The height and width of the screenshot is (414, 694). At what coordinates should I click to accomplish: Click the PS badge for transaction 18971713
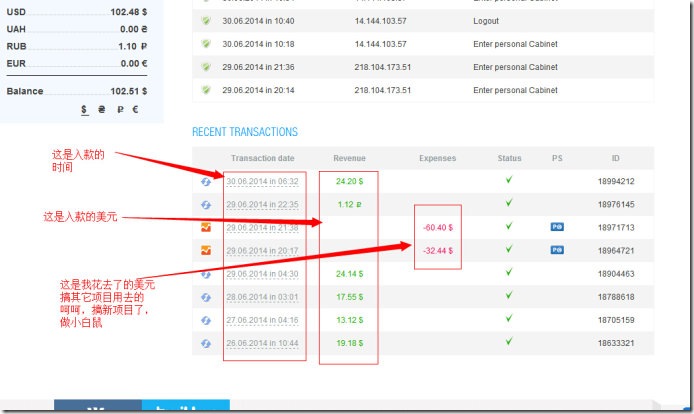(x=557, y=228)
